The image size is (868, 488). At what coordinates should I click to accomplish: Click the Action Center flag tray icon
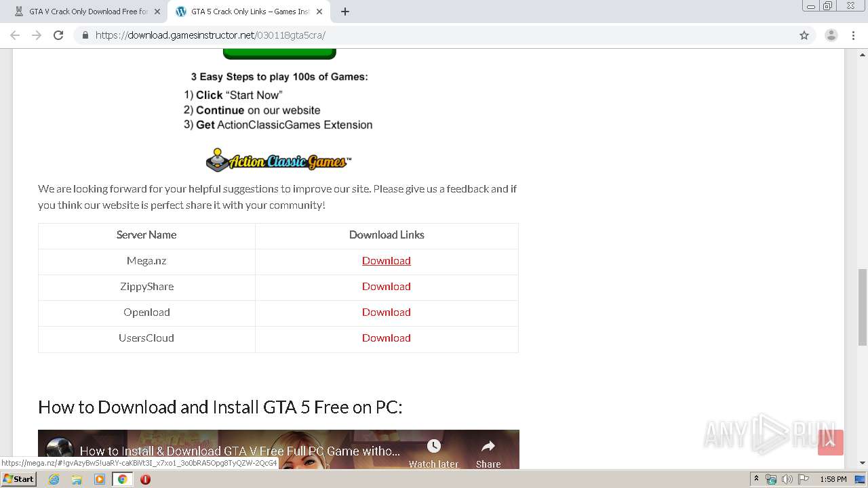coord(804,479)
